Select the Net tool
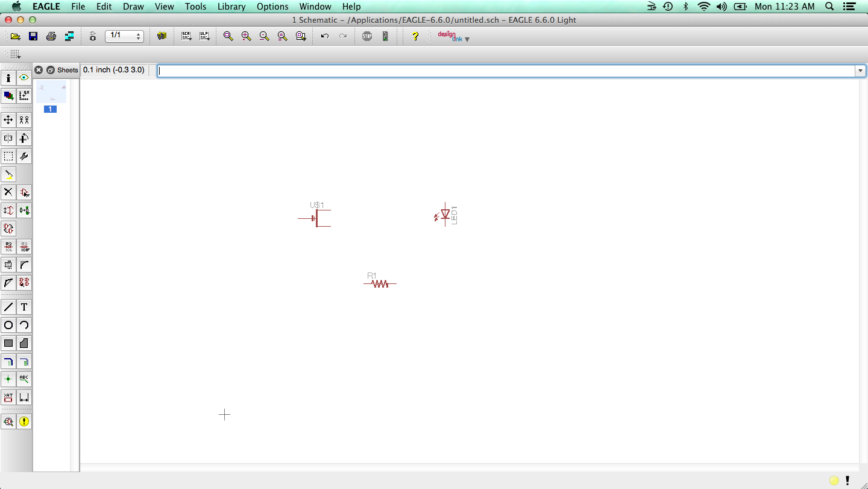This screenshot has height=489, width=868. pyautogui.click(x=24, y=361)
